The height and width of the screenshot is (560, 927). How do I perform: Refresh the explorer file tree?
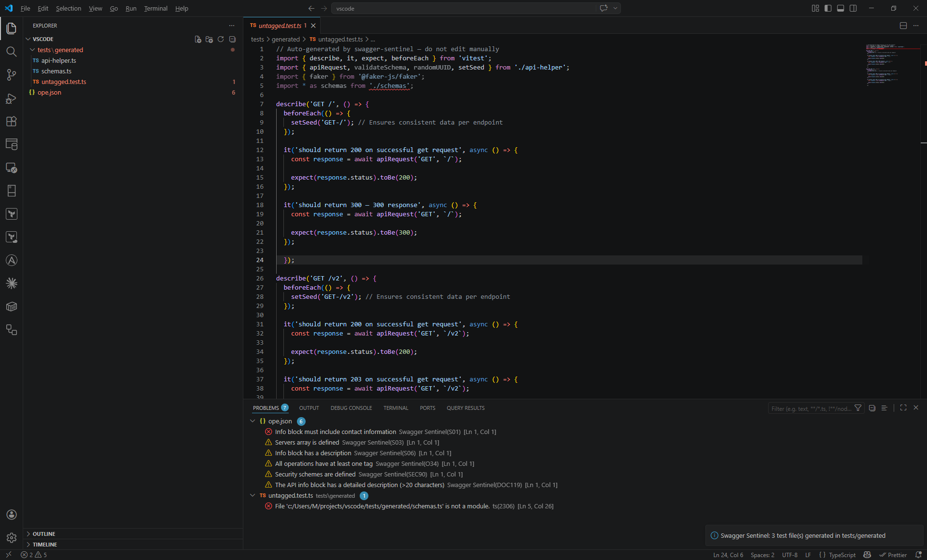tap(221, 39)
